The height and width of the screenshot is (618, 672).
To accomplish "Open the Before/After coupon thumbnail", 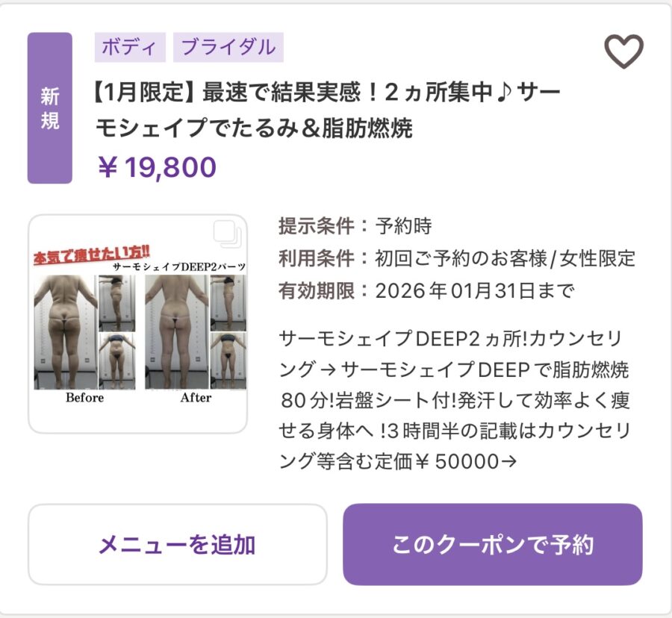I will coord(137,324).
